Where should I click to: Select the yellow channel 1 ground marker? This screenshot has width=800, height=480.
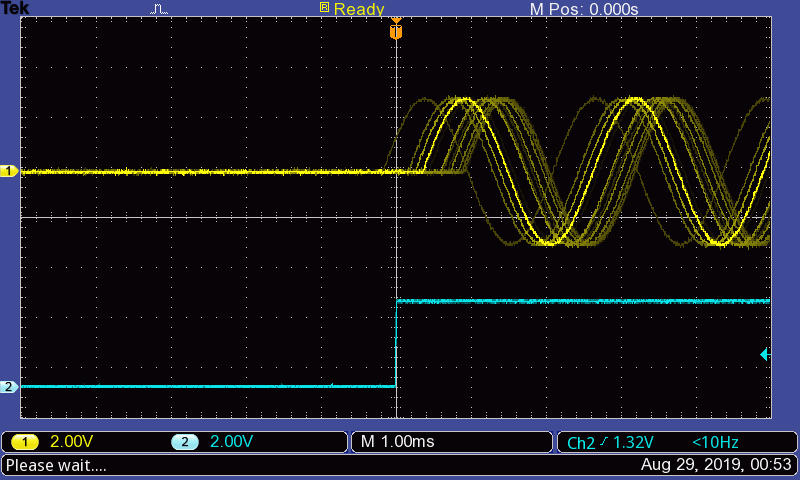point(9,172)
